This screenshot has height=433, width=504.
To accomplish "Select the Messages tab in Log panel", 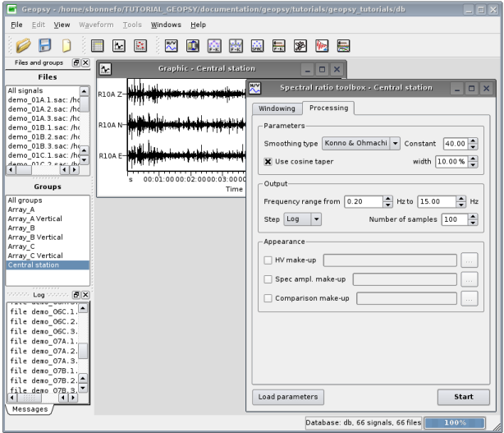I will point(30,409).
